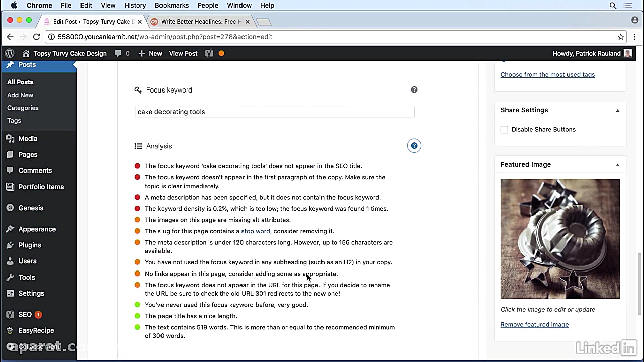Click the WordPress logo in admin bar
This screenshot has height=362, width=644.
coord(10,53)
